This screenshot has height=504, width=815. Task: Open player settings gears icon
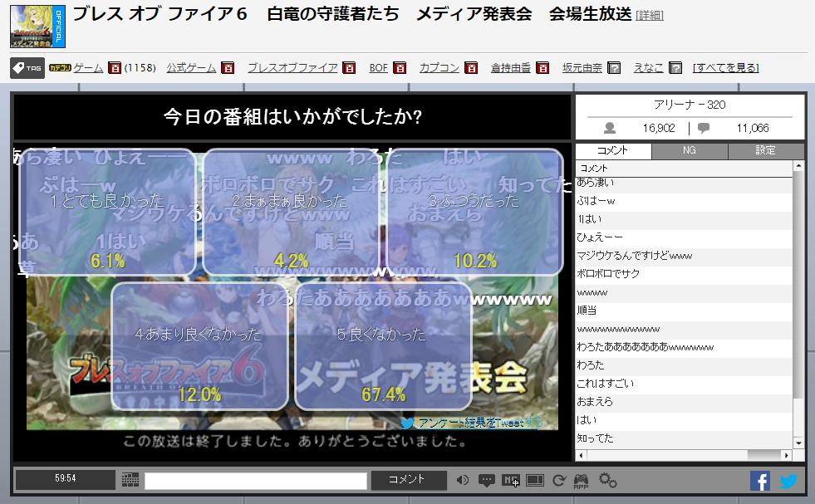tap(607, 480)
